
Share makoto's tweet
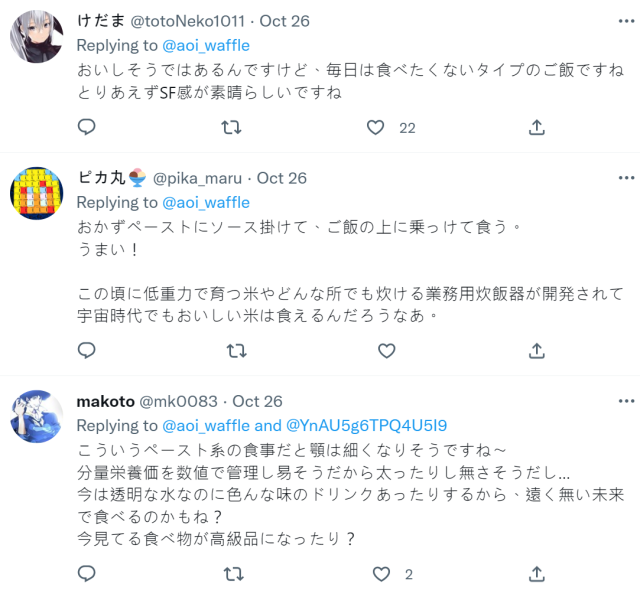point(537,574)
